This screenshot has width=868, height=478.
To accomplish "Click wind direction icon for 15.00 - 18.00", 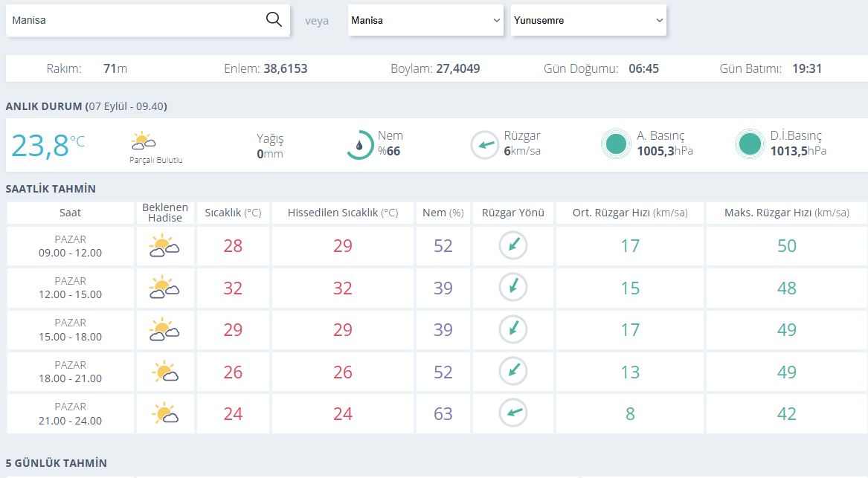I will point(513,329).
